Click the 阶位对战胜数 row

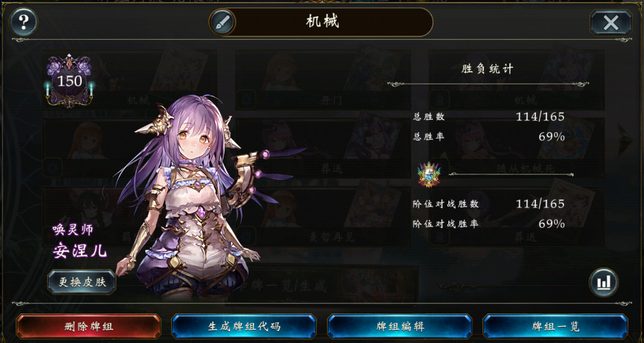[x=489, y=204]
